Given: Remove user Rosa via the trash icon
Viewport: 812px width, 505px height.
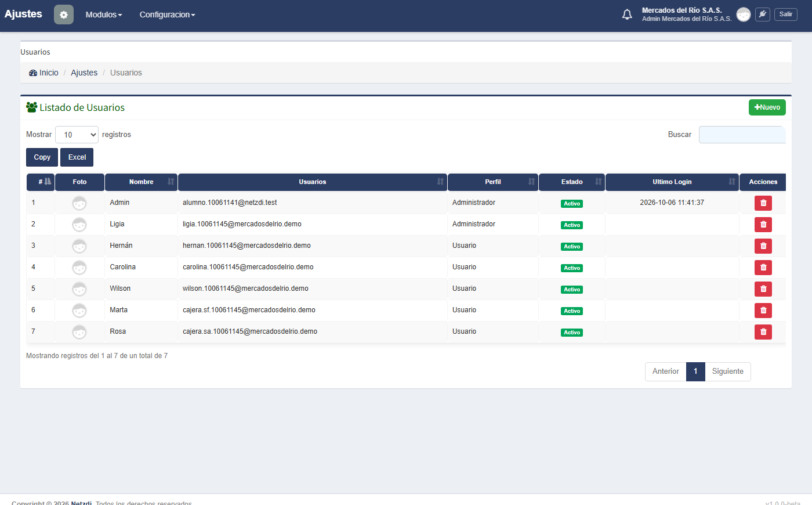Looking at the screenshot, I should pyautogui.click(x=763, y=332).
